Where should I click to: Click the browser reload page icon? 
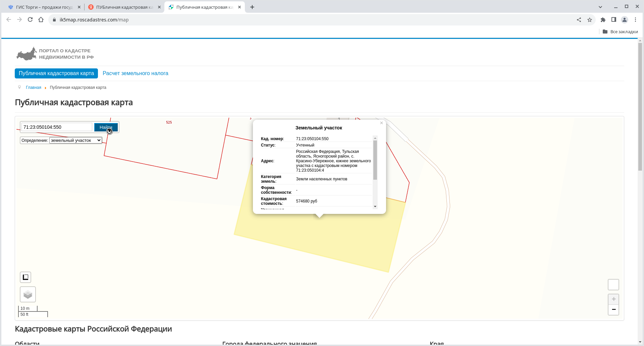point(30,20)
